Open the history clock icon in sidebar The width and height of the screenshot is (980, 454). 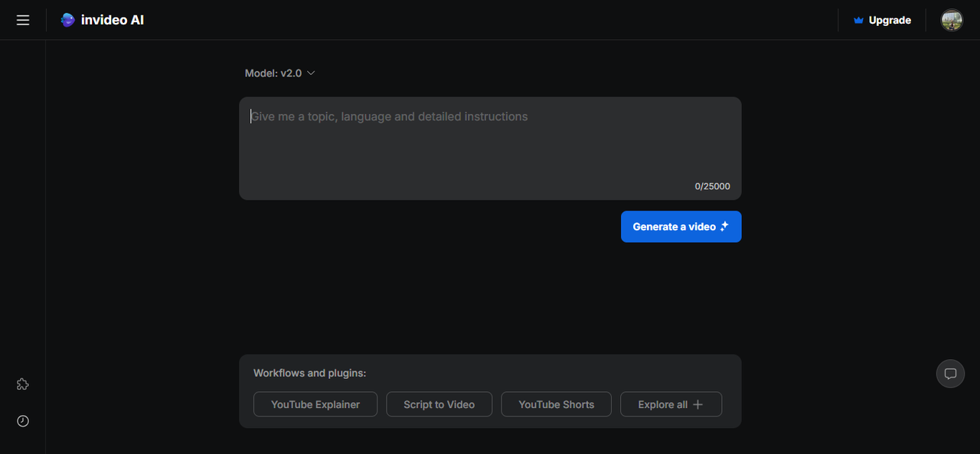(x=23, y=421)
